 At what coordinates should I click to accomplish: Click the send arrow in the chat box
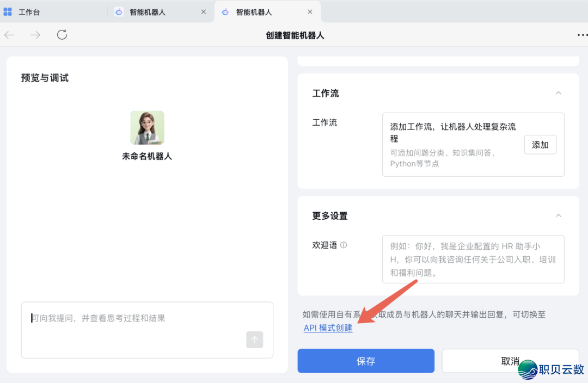click(254, 339)
